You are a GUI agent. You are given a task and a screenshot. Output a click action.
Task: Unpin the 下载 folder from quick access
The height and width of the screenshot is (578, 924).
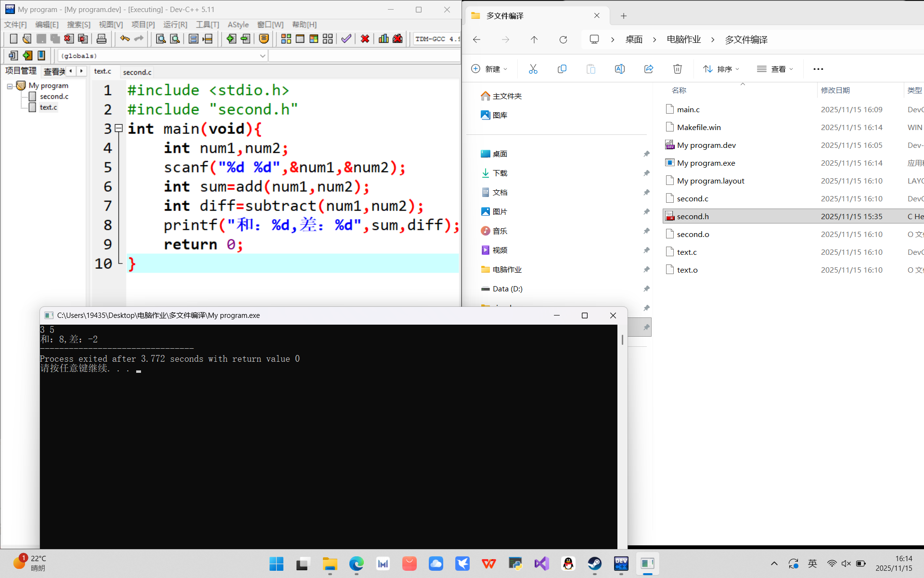[646, 173]
